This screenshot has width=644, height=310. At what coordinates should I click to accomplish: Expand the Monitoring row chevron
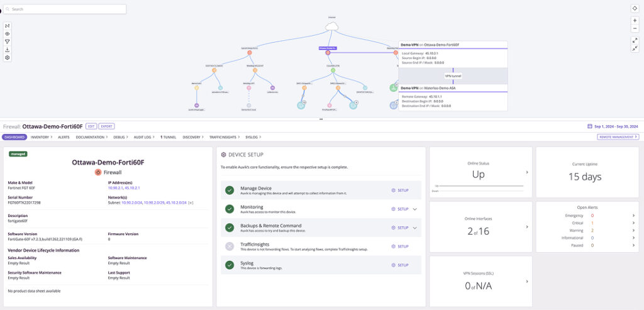pyautogui.click(x=415, y=209)
